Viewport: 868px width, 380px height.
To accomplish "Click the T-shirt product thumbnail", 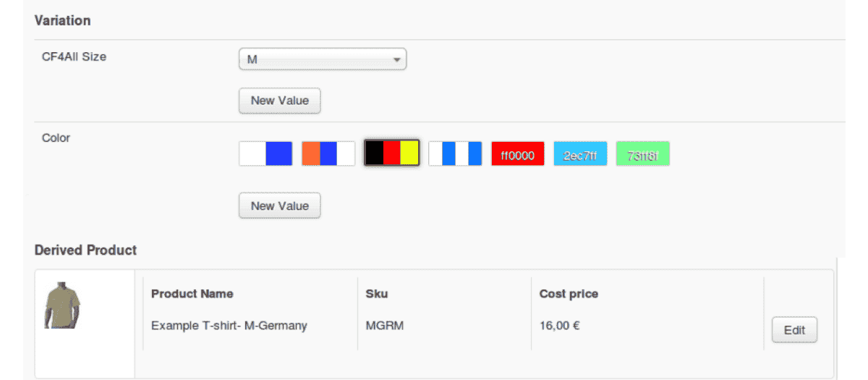I will [x=63, y=306].
